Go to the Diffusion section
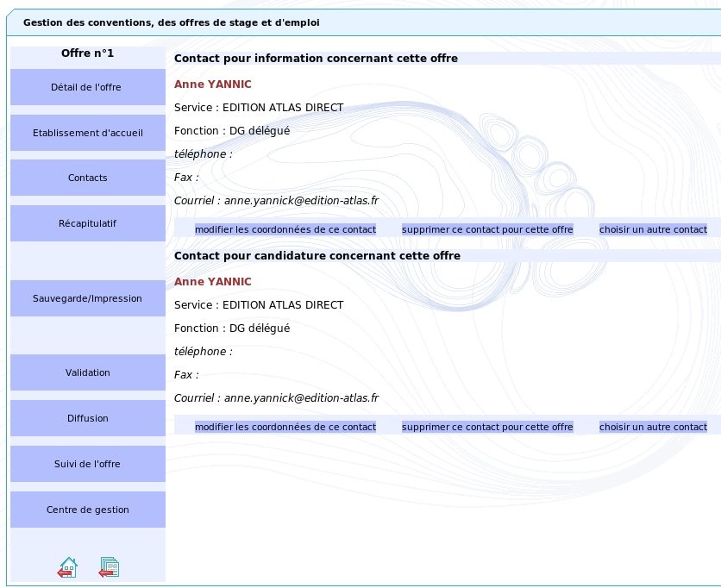Viewport: 721px width, 588px height. 87,418
